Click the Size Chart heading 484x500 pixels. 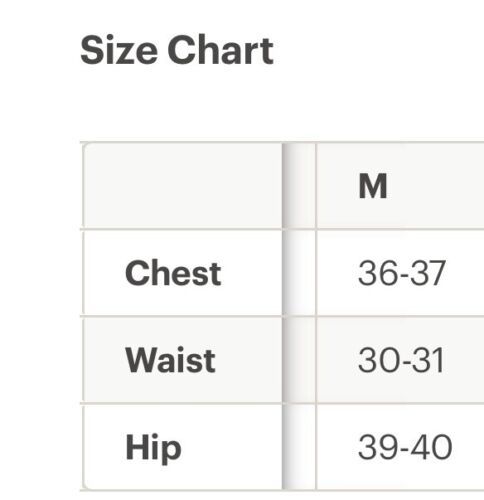177,51
